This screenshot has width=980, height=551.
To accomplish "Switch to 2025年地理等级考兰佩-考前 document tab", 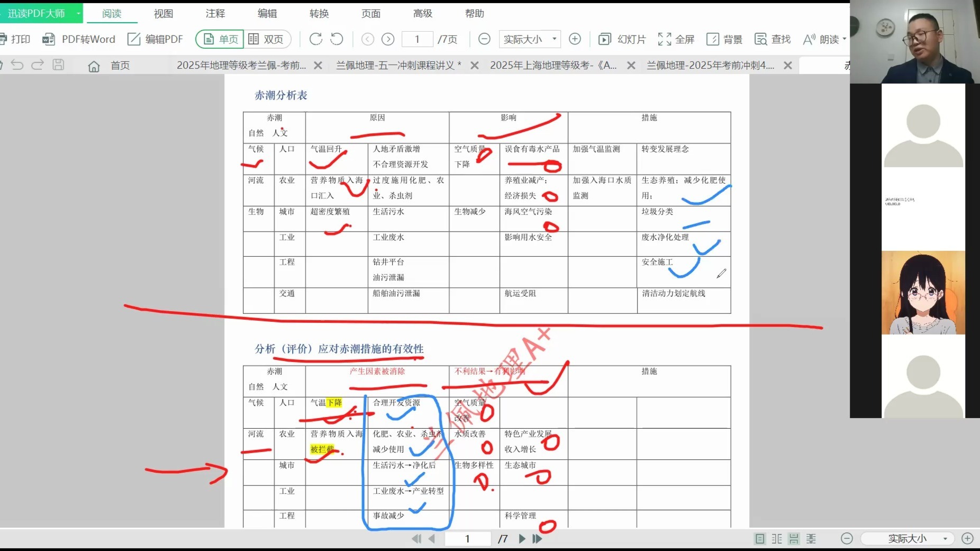I will [241, 66].
